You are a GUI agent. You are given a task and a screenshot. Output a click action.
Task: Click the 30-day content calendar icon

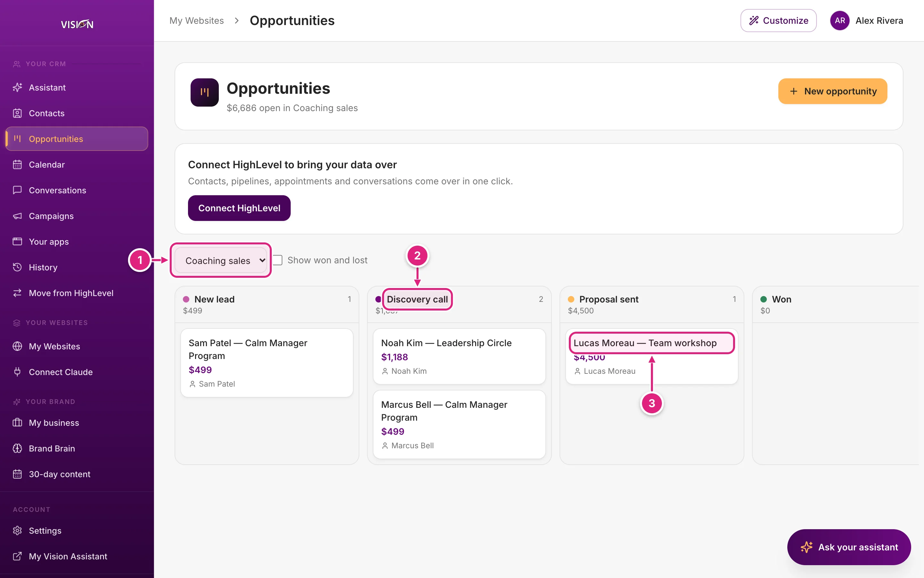point(17,474)
